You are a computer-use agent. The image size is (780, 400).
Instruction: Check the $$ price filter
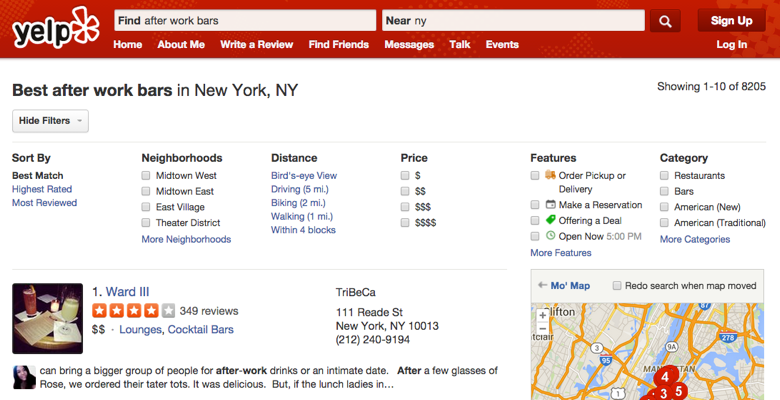coord(405,191)
